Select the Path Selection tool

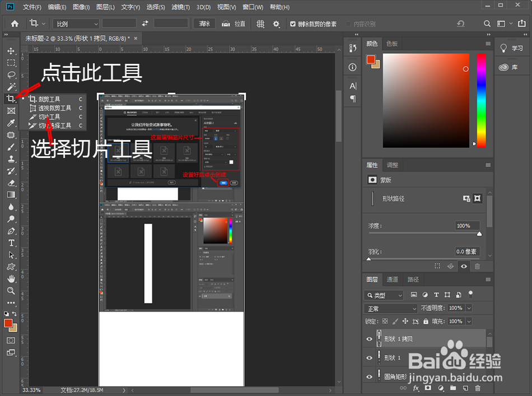pyautogui.click(x=11, y=255)
